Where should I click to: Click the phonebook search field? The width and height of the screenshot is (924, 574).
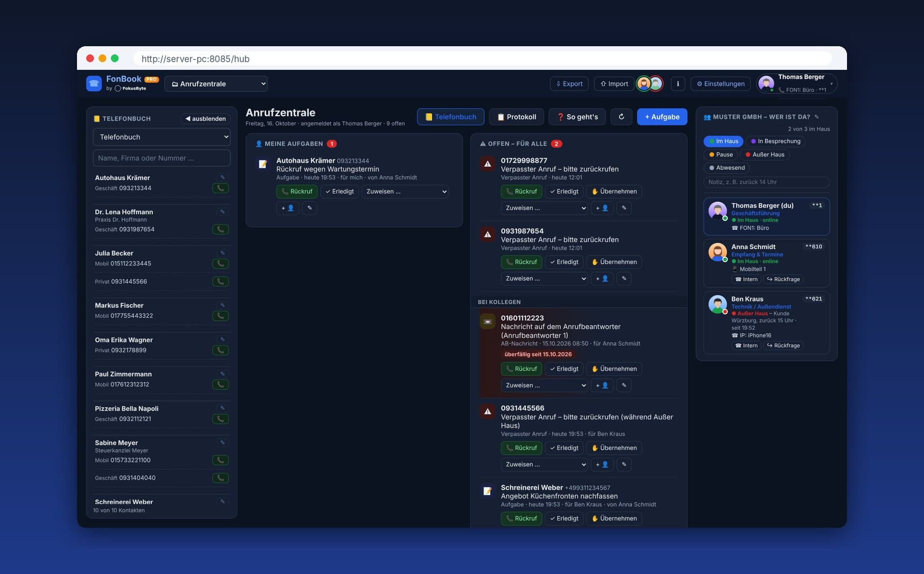(162, 158)
